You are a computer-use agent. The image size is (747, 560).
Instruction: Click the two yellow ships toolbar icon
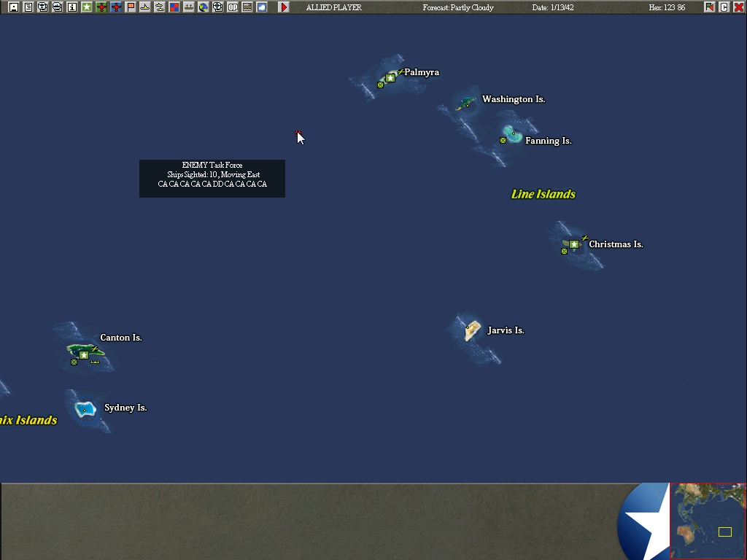160,7
